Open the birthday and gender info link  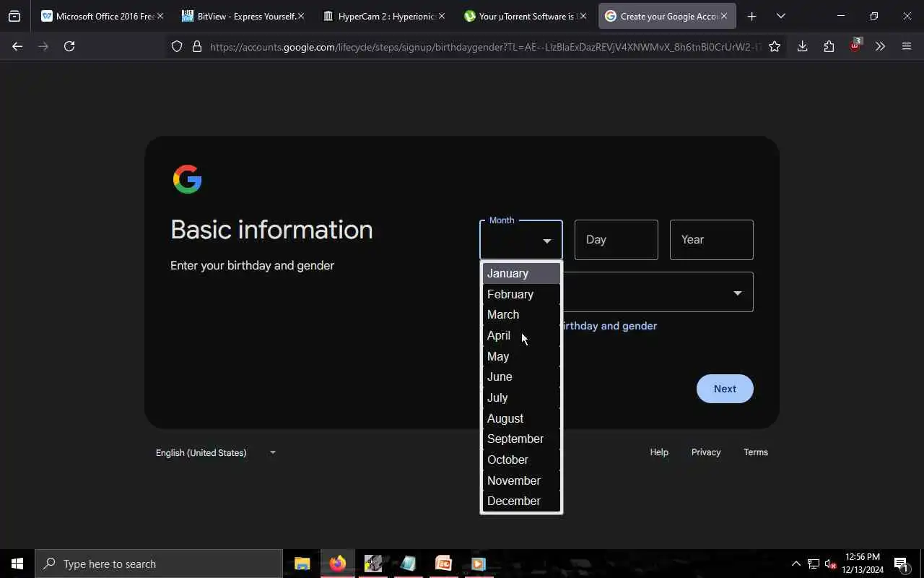[609, 326]
